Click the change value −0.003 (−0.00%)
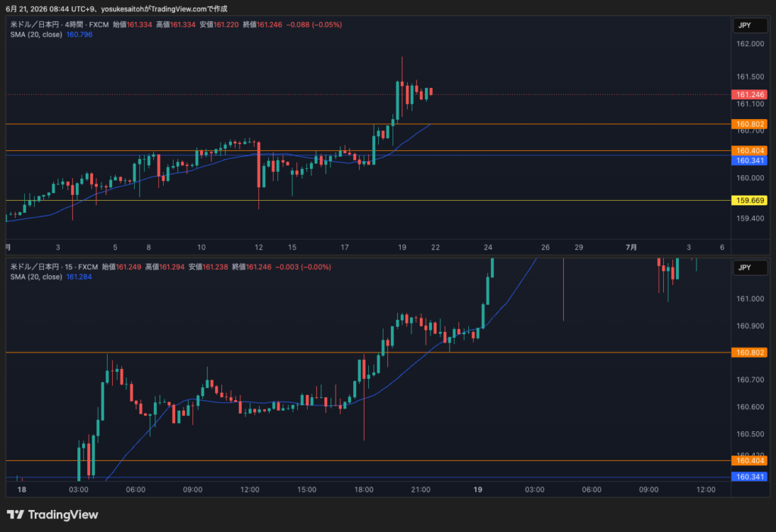This screenshot has height=532, width=776. [x=303, y=268]
